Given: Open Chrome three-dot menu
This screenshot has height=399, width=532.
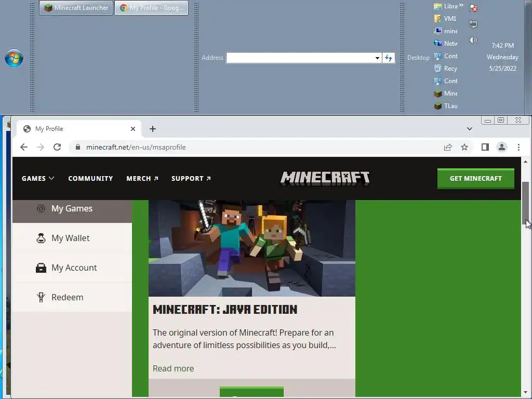Looking at the screenshot, I should 518,147.
